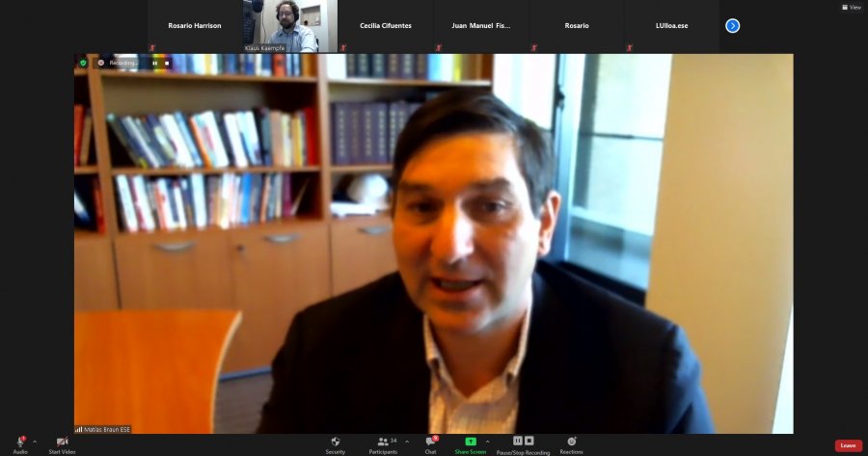Expand audio options arrow beside the microphone
This screenshot has width=868, height=456.
35,442
